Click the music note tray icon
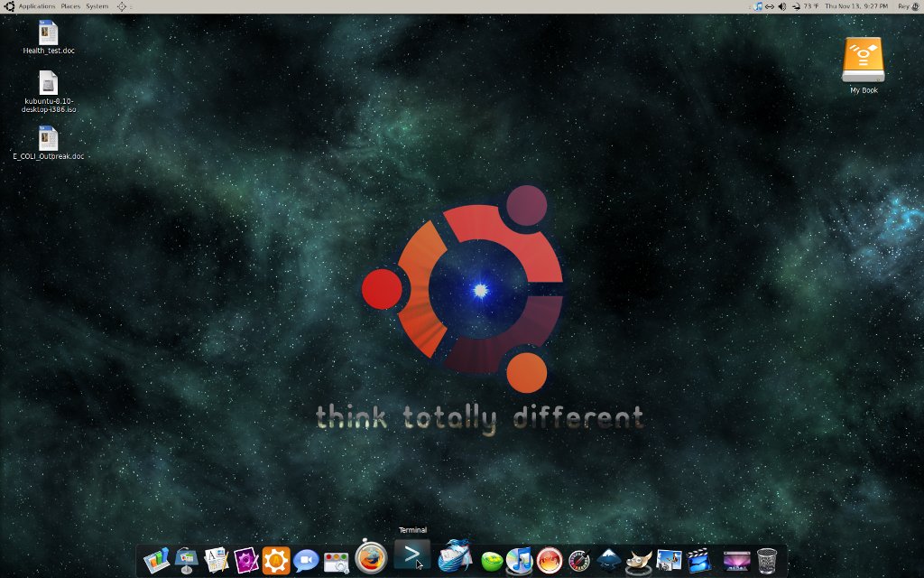 click(758, 6)
